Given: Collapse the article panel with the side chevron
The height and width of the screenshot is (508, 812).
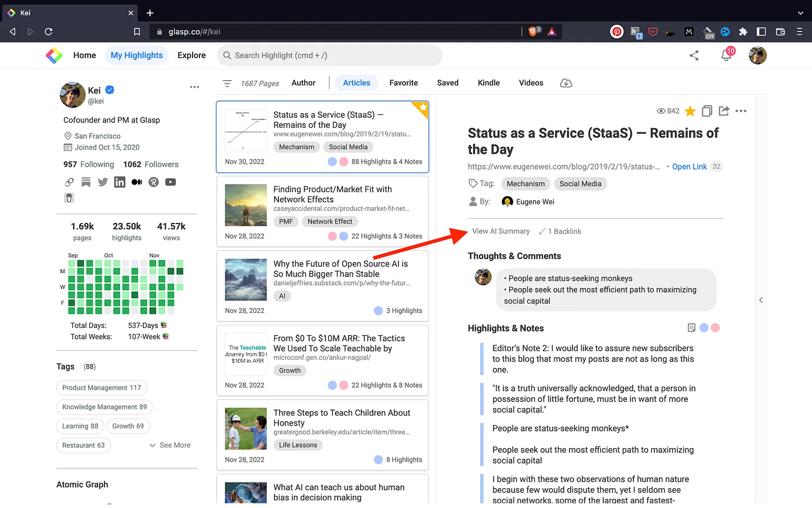Looking at the screenshot, I should point(761,300).
